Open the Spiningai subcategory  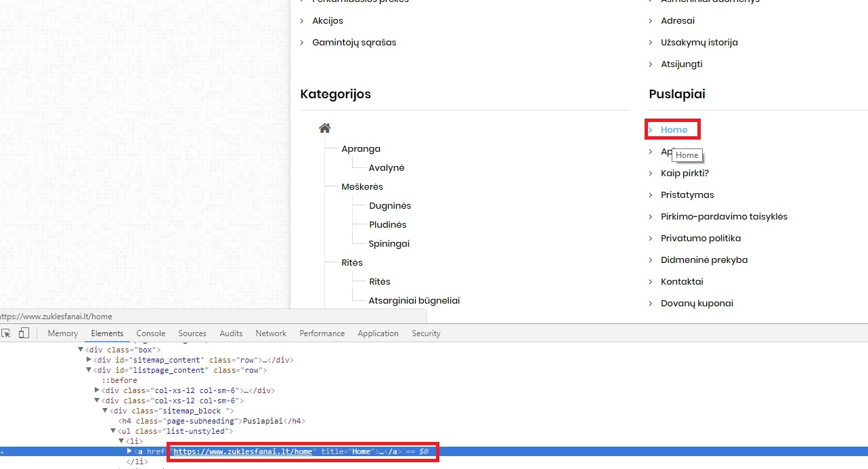[389, 243]
